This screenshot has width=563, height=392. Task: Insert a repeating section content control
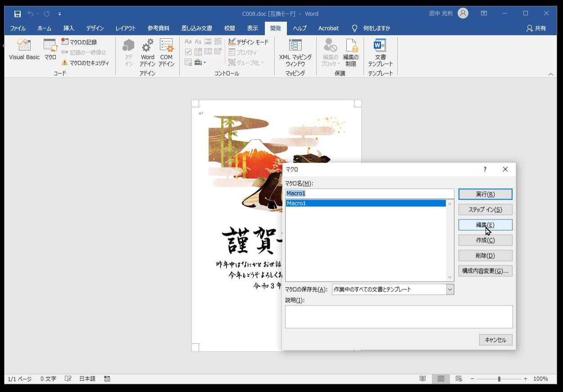pyautogui.click(x=188, y=62)
